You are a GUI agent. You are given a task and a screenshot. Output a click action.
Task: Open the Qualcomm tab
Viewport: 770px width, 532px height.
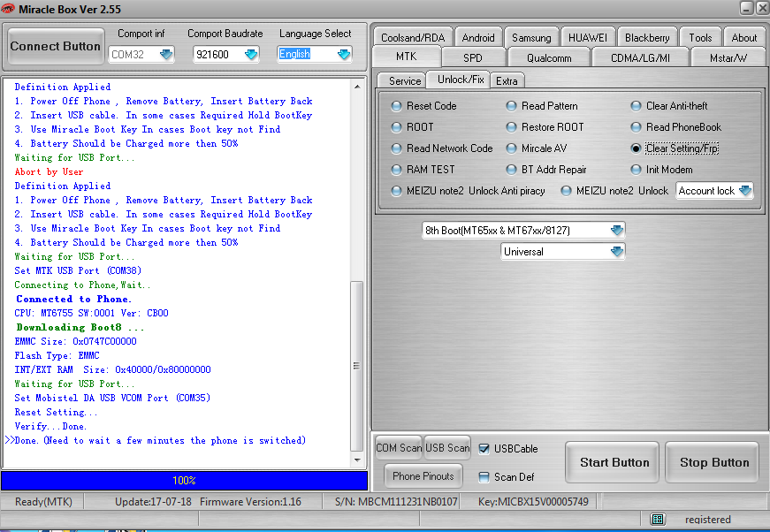click(x=549, y=58)
